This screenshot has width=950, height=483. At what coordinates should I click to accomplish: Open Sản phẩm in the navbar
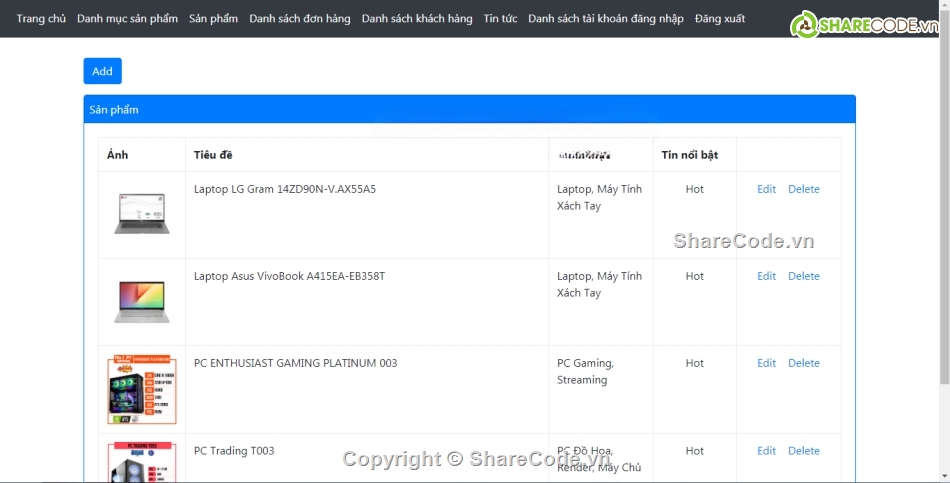pos(213,19)
